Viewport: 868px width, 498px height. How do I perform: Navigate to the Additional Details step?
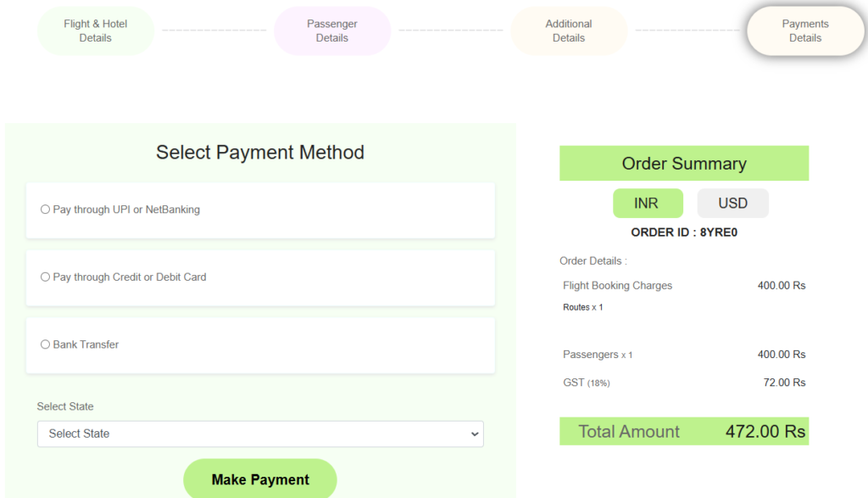[x=568, y=31]
